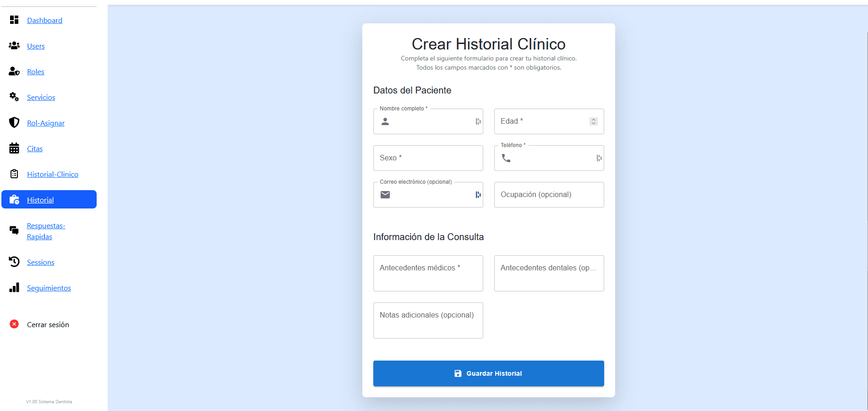Image resolution: width=868 pixels, height=411 pixels.
Task: Click the Citas calendar icon
Action: pos(14,148)
